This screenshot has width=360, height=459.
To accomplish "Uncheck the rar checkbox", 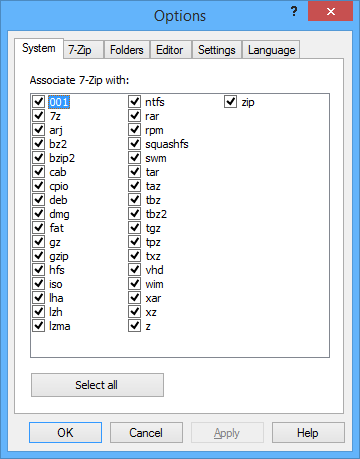I will coord(134,116).
